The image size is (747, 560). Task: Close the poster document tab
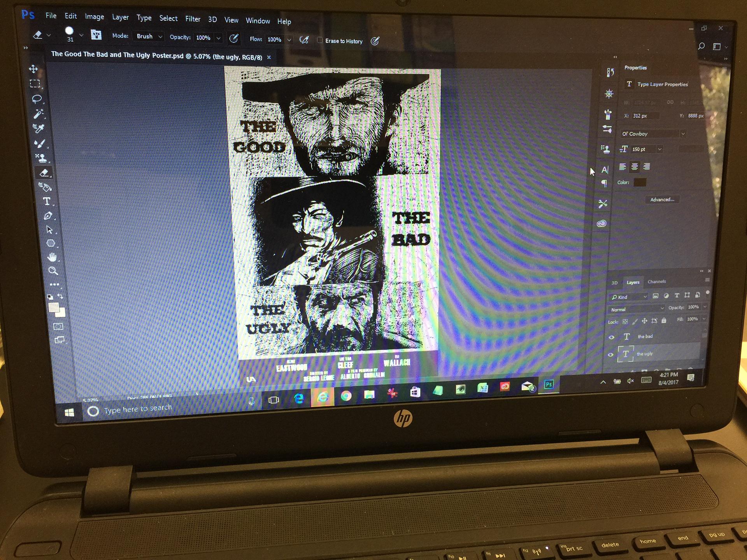coord(269,57)
